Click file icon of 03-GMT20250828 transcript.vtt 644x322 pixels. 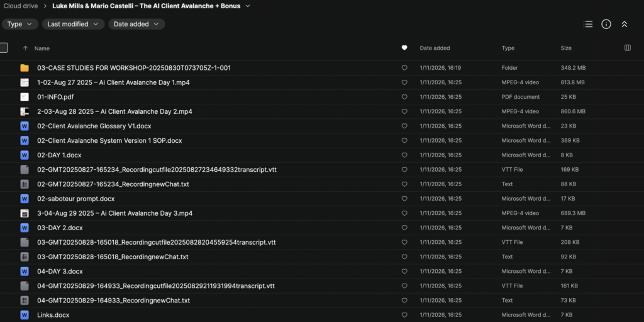tap(25, 242)
